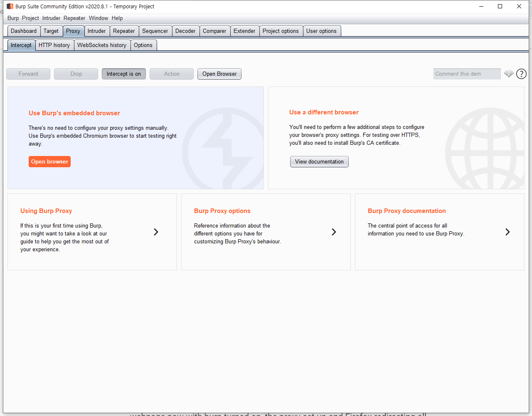Switch to the Intruder tab

click(x=97, y=31)
